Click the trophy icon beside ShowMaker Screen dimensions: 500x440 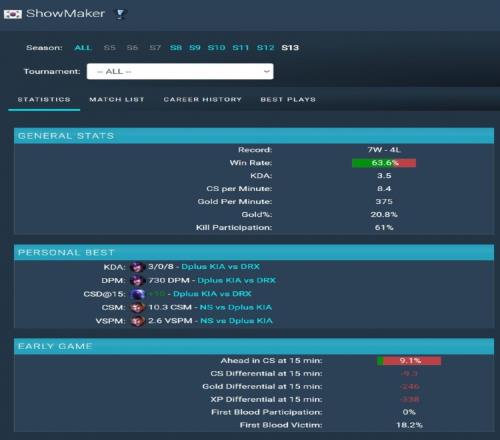120,14
